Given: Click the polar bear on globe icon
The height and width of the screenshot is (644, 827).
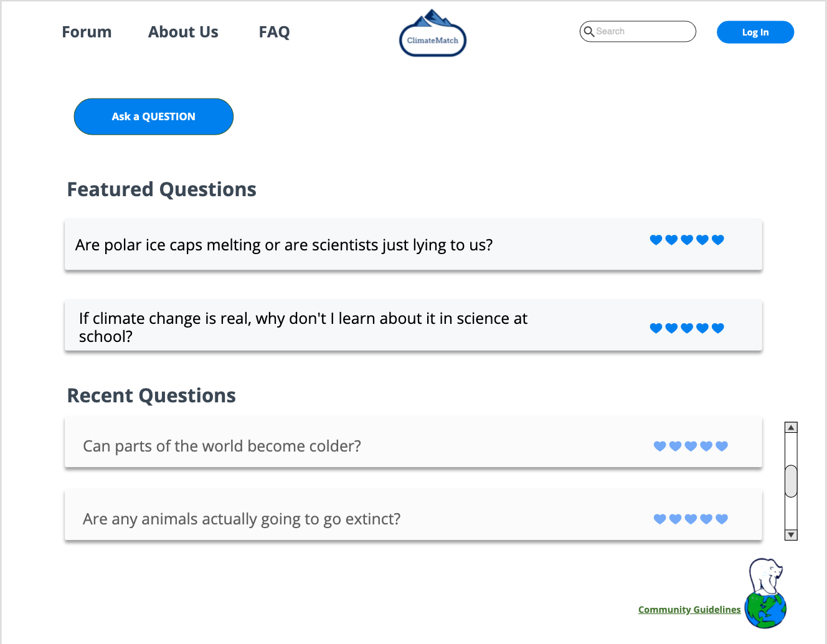Looking at the screenshot, I should [x=766, y=594].
